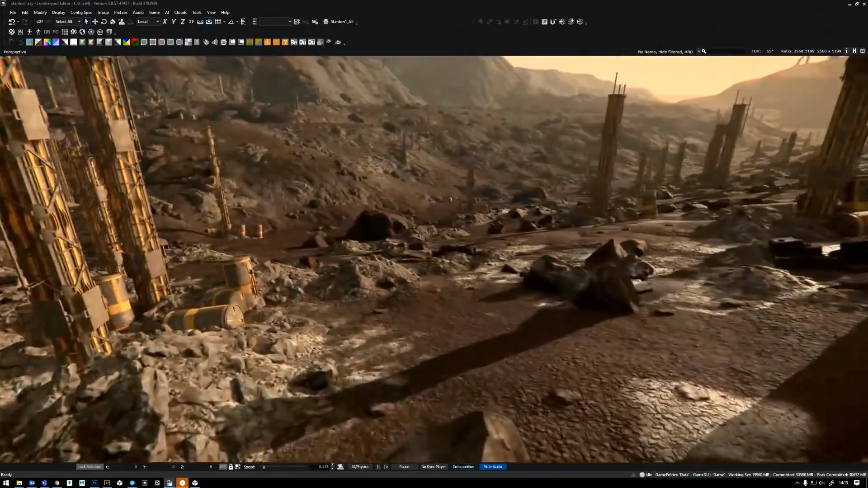Click the orange question mark icon
This screenshot has width=868, height=488.
(285, 42)
